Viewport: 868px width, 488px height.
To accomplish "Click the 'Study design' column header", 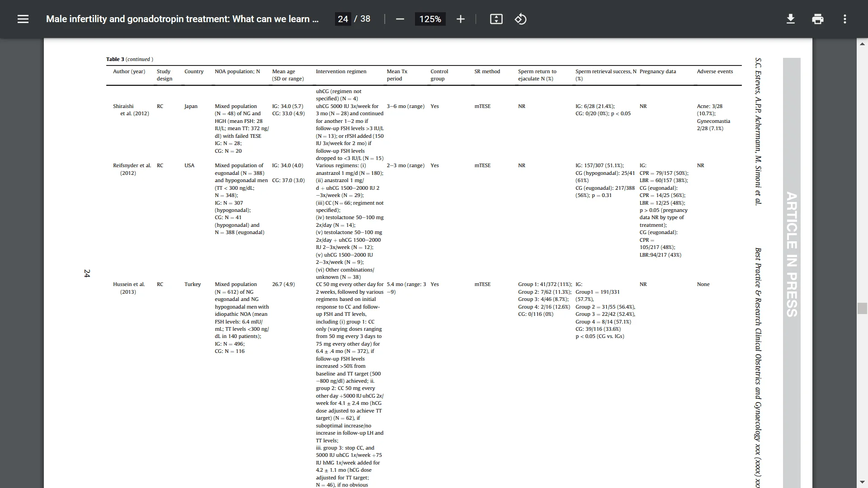I will pyautogui.click(x=165, y=75).
